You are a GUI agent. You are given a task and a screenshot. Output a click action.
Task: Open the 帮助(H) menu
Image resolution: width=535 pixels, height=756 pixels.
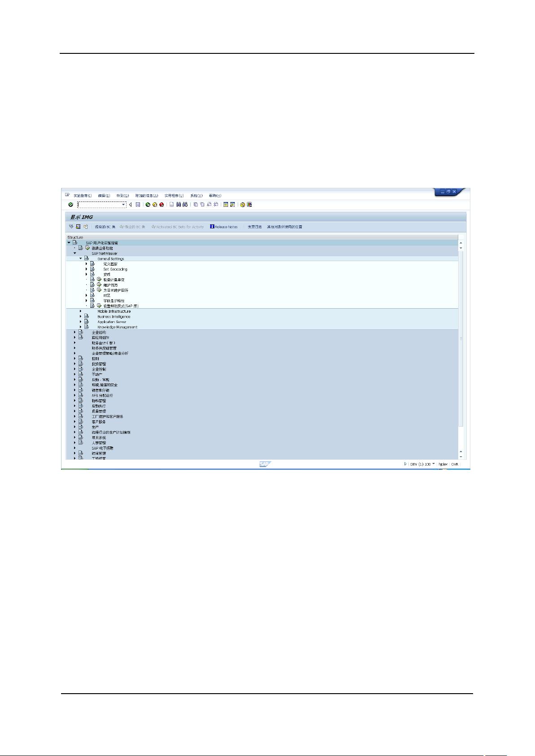point(215,196)
